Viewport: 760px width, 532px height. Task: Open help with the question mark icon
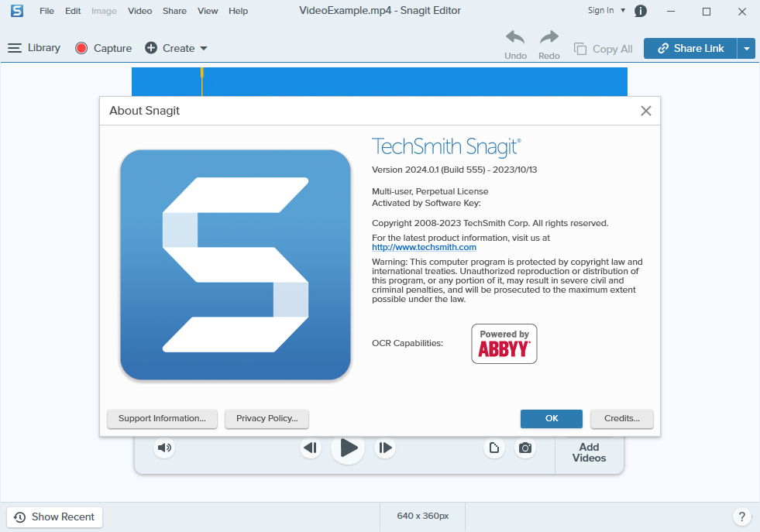(x=741, y=516)
